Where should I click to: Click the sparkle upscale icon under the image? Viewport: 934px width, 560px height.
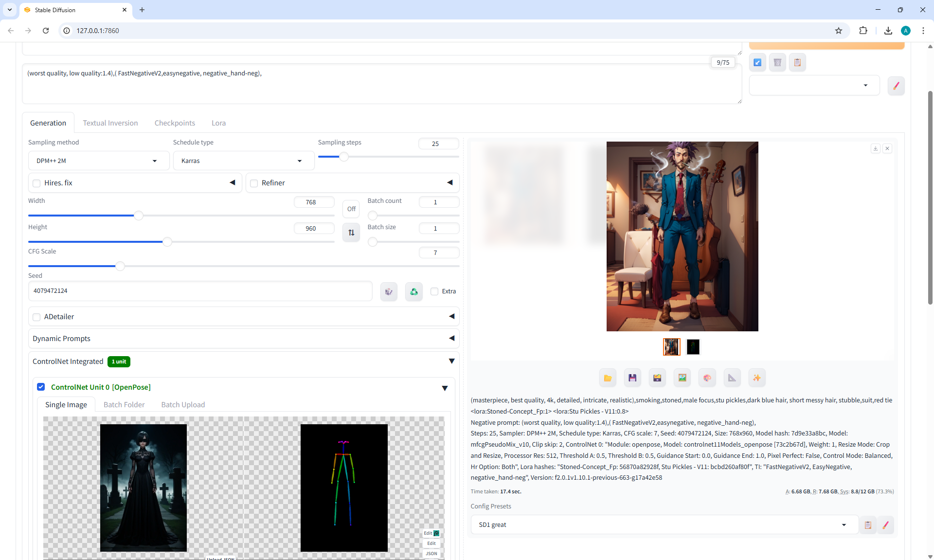(x=756, y=378)
